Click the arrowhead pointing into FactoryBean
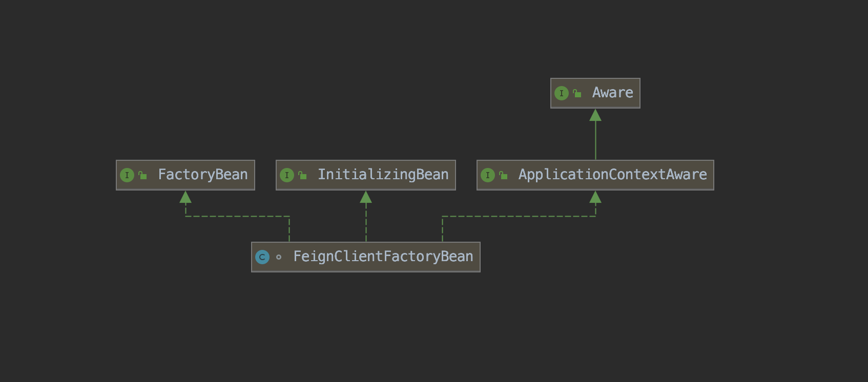 (185, 197)
